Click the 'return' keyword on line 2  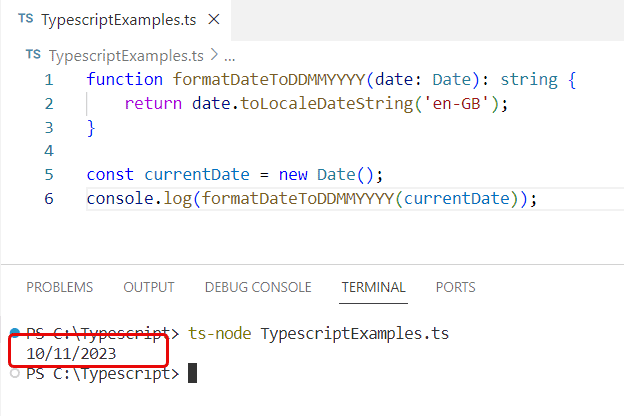coord(153,104)
